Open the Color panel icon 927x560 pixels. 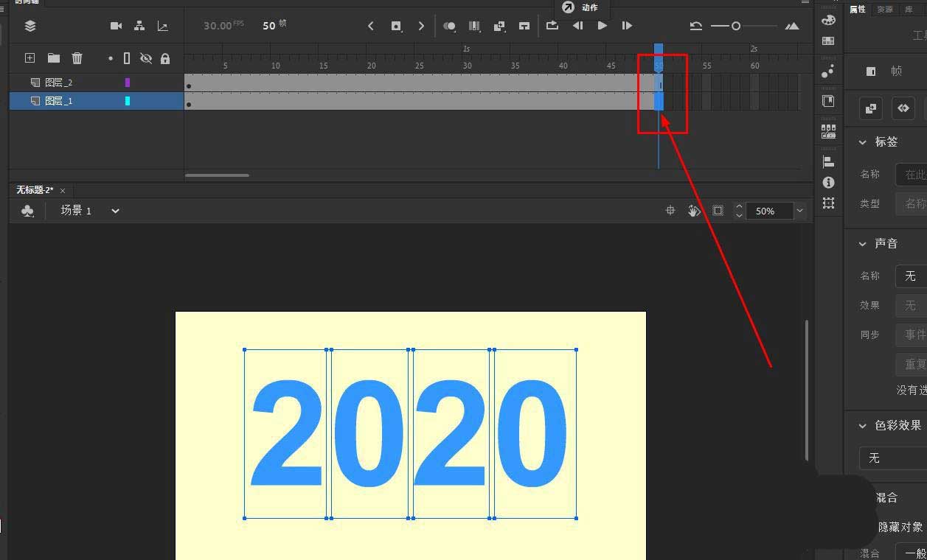827,20
